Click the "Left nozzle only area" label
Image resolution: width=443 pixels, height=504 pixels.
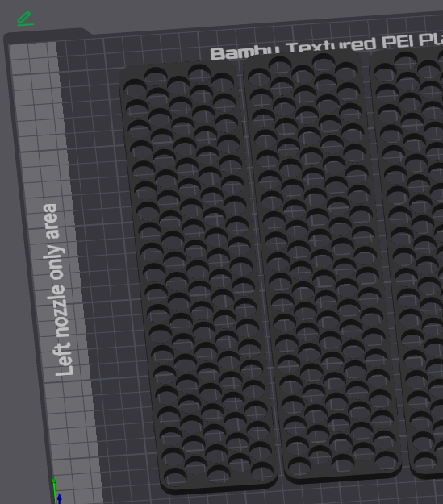(x=58, y=289)
